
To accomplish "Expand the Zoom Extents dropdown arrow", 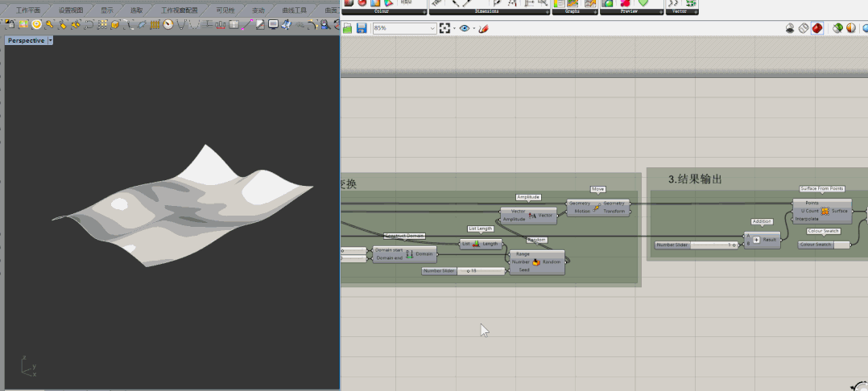I will [454, 28].
